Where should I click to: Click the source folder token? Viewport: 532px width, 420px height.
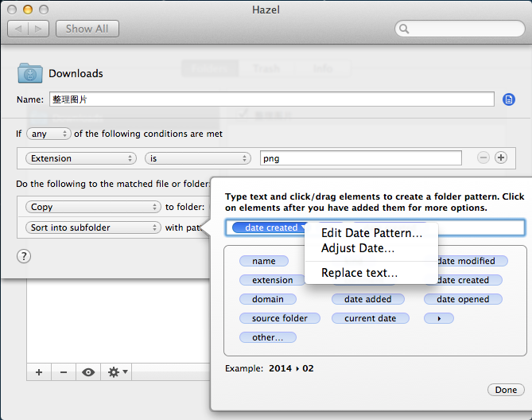point(280,318)
